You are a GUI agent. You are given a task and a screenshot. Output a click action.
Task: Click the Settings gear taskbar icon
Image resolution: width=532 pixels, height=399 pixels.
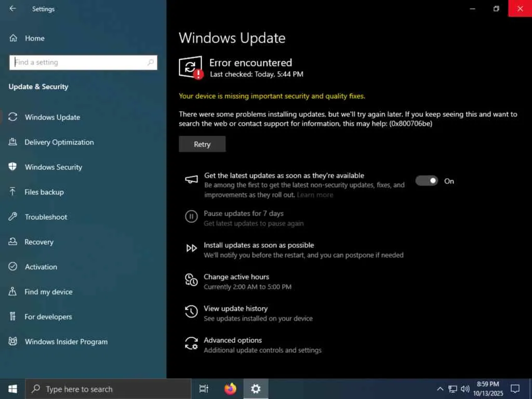tap(256, 389)
